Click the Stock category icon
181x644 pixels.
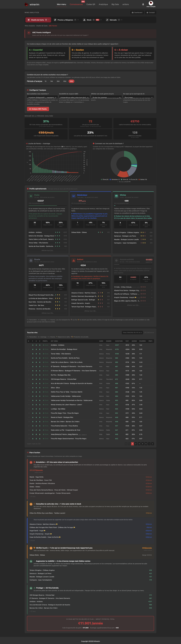(x=84, y=20)
